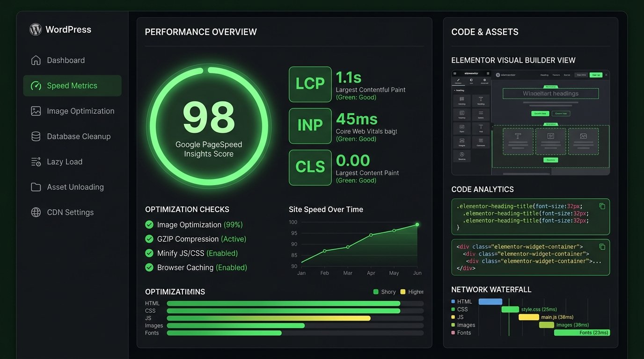The image size is (644, 359).
Task: Click the Lazy Load icon
Action: click(36, 162)
